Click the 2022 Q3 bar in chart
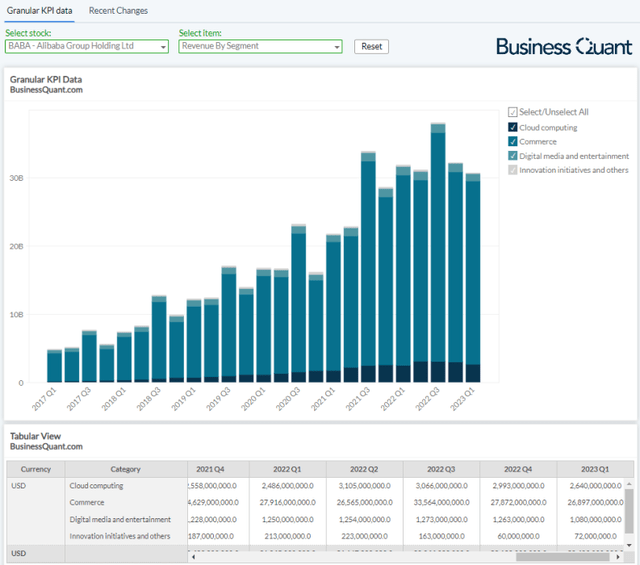Screen dimensions: 640x565 tap(438, 252)
